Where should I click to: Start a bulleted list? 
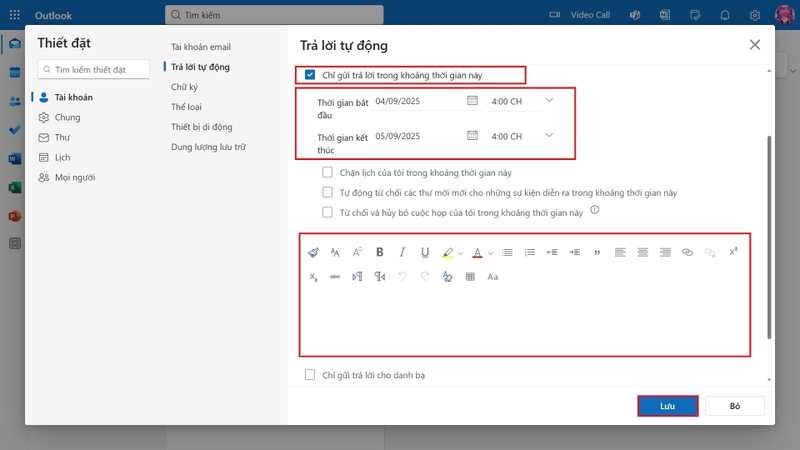coord(507,252)
